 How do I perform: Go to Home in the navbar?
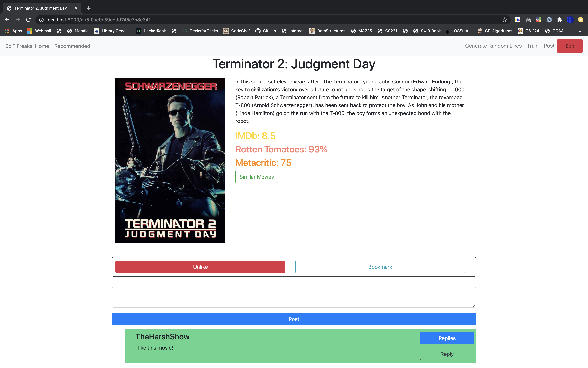coord(42,46)
